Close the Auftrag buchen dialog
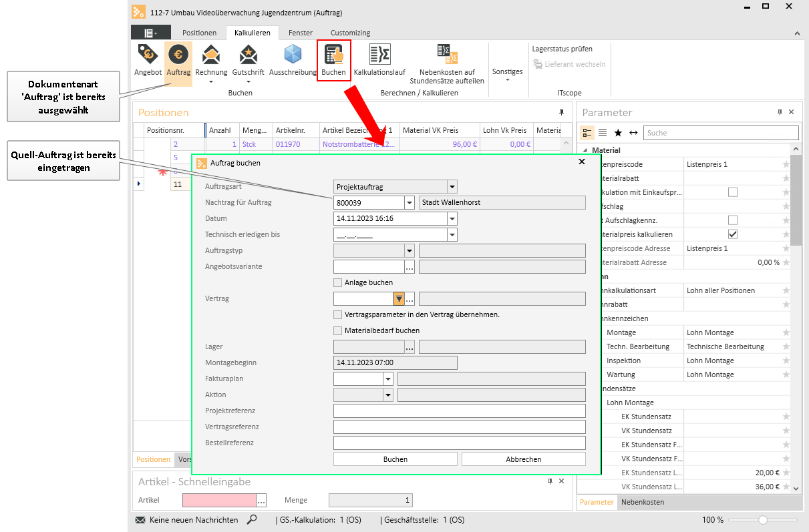Viewport: 809px width, 532px height. [581, 162]
